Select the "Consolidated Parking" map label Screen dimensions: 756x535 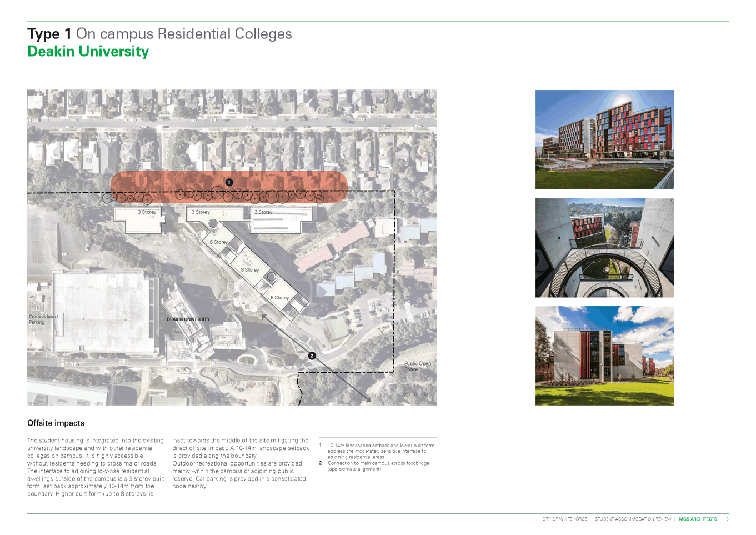point(43,319)
